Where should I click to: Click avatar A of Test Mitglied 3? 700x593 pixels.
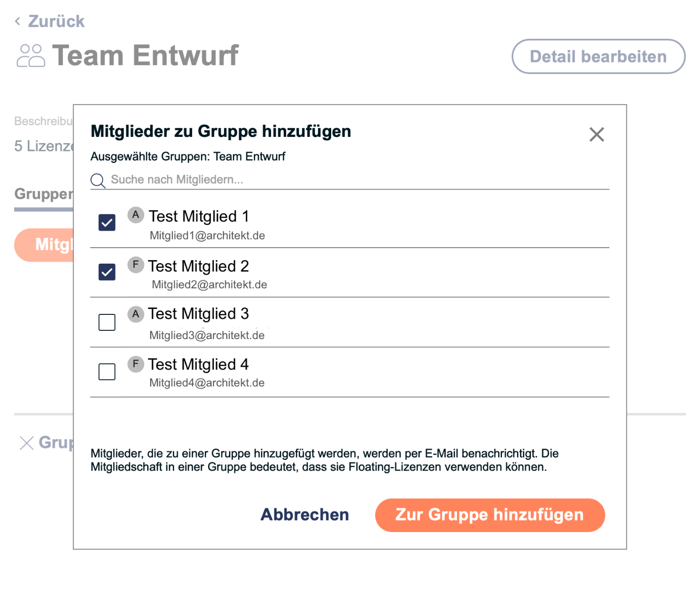[x=136, y=314]
